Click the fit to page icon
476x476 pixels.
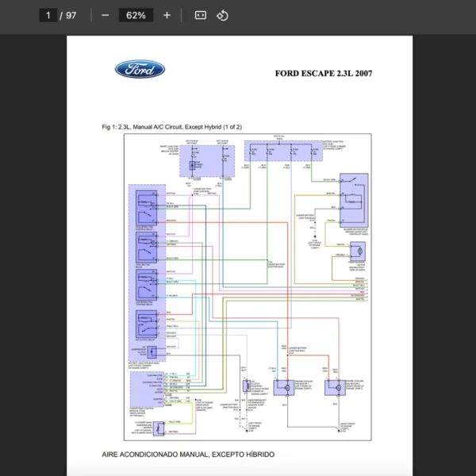(201, 15)
